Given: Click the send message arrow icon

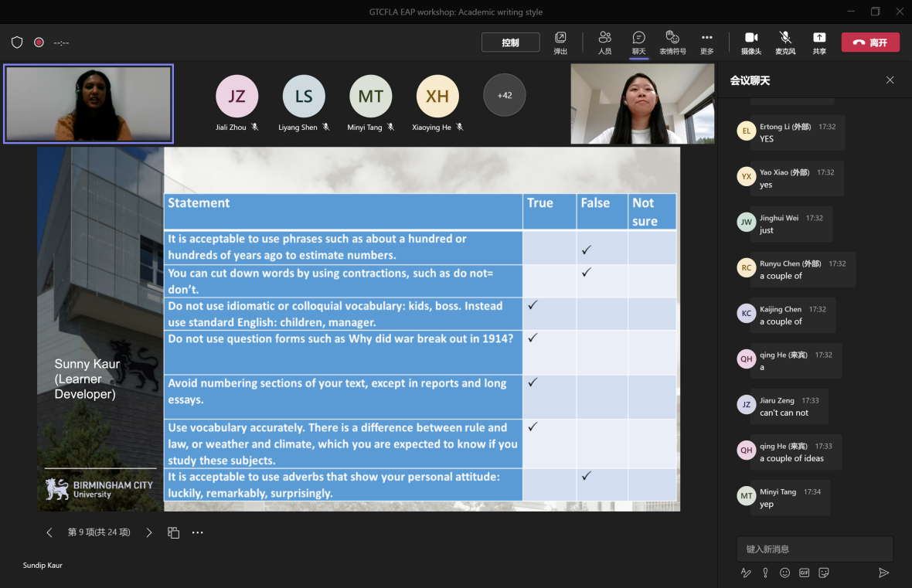Looking at the screenshot, I should (x=883, y=573).
